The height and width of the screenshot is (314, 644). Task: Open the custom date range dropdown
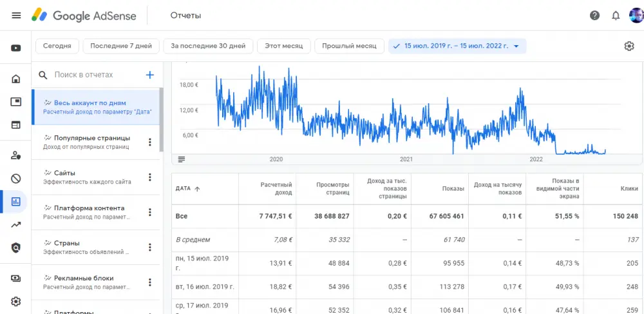point(457,46)
